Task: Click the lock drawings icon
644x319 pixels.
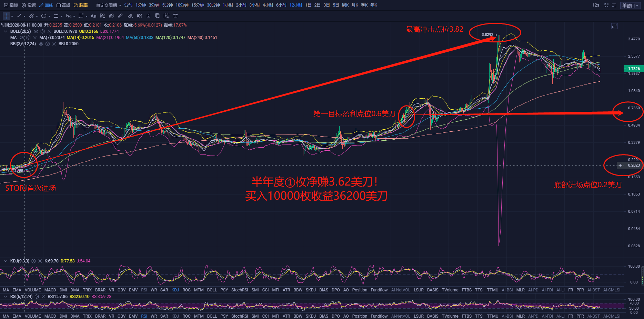Action: [x=149, y=16]
